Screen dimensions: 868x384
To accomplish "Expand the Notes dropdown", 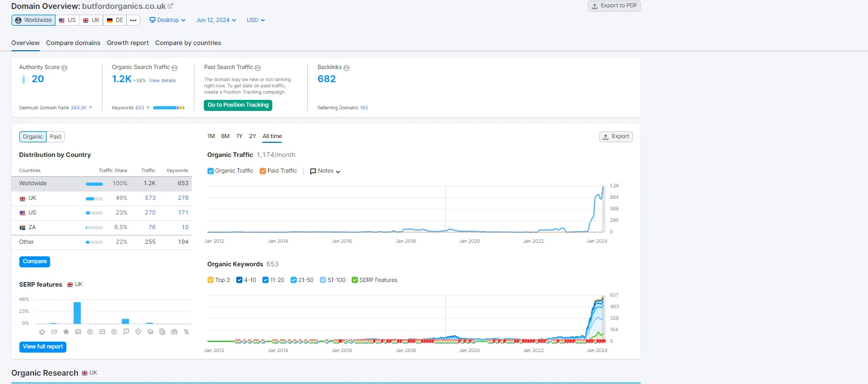I will click(325, 171).
